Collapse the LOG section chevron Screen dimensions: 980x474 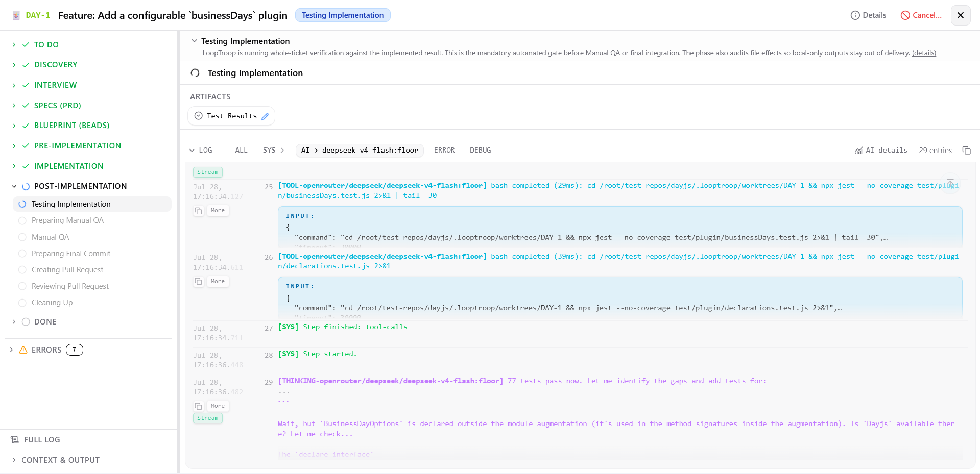192,151
